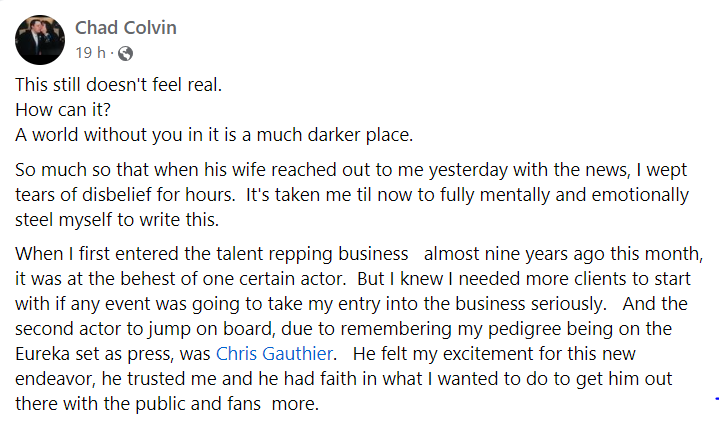Open Chad Colvin's profile picture
This screenshot has width=719, height=426.
pyautogui.click(x=40, y=40)
